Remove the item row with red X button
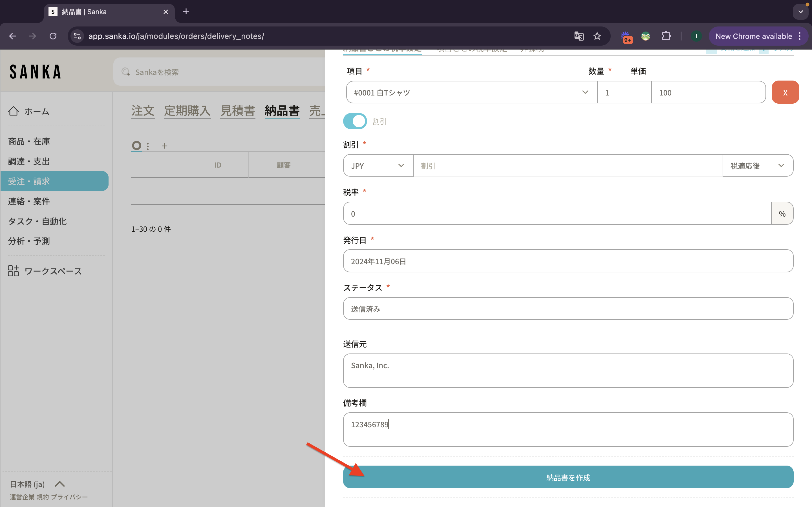This screenshot has width=812, height=507. 785,93
